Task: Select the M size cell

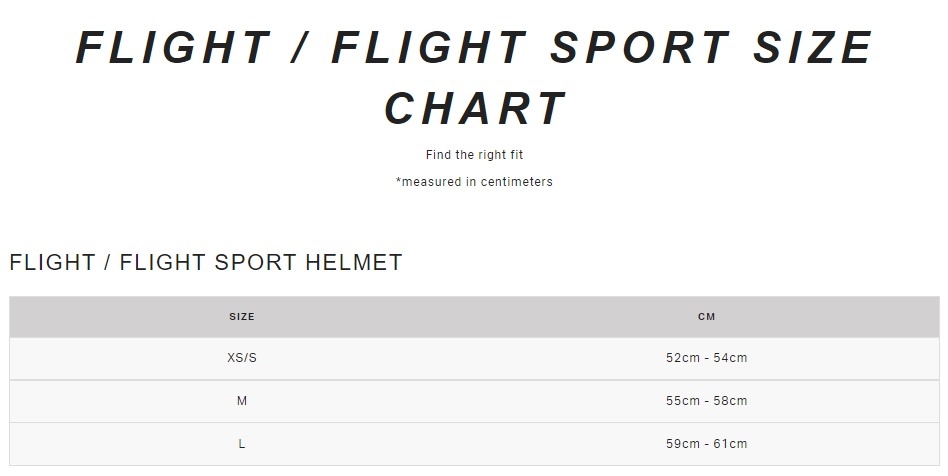Action: pos(242,401)
